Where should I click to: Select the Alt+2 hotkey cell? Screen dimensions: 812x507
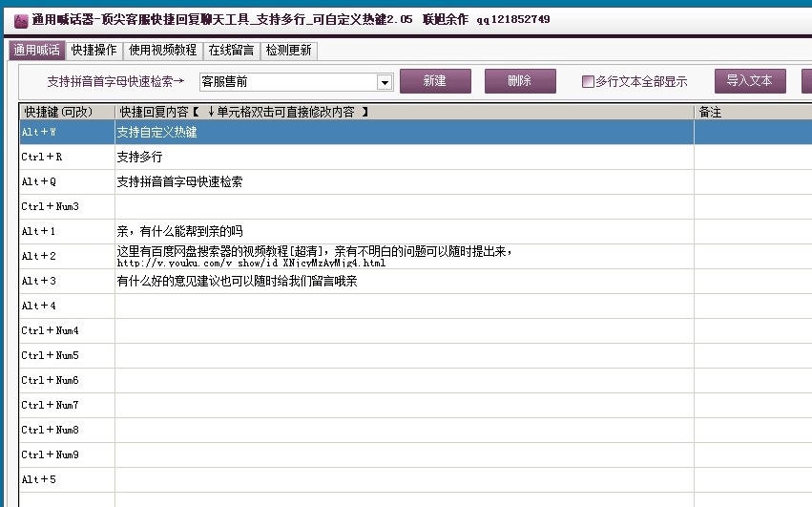(67, 257)
